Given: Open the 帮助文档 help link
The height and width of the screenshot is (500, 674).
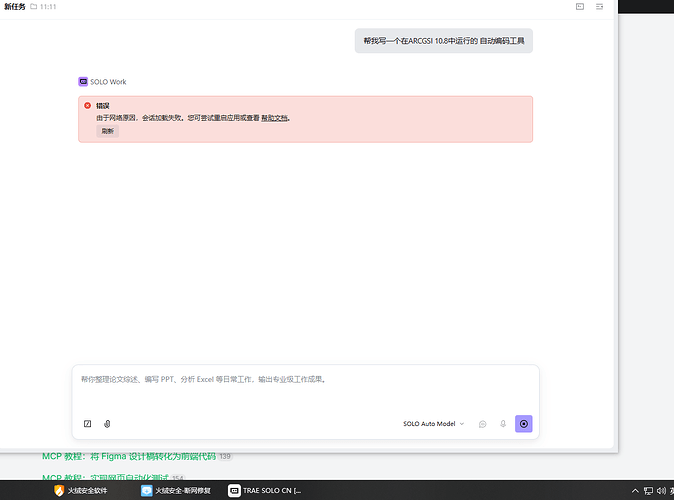Looking at the screenshot, I should 274,118.
